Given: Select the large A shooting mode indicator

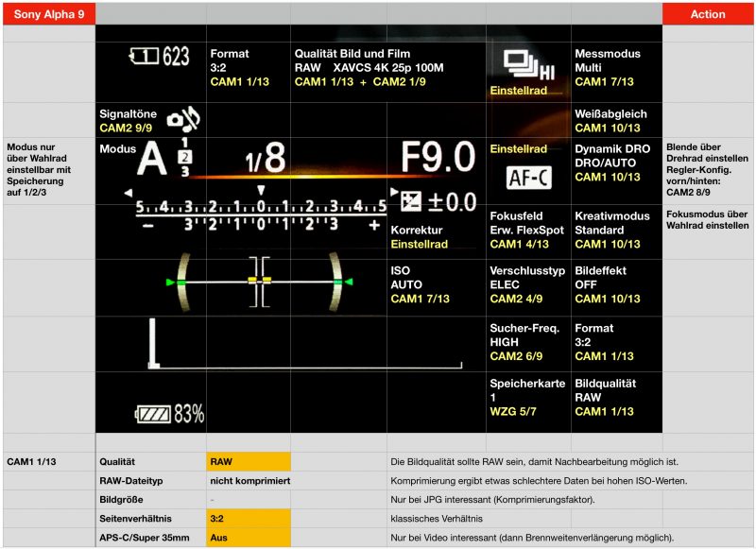Looking at the screenshot, I should point(152,161).
